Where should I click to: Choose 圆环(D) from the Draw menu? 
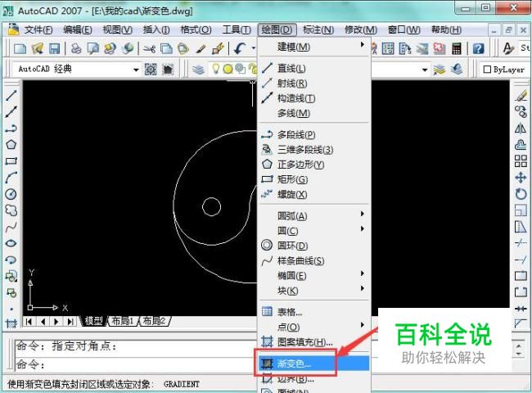click(313, 246)
